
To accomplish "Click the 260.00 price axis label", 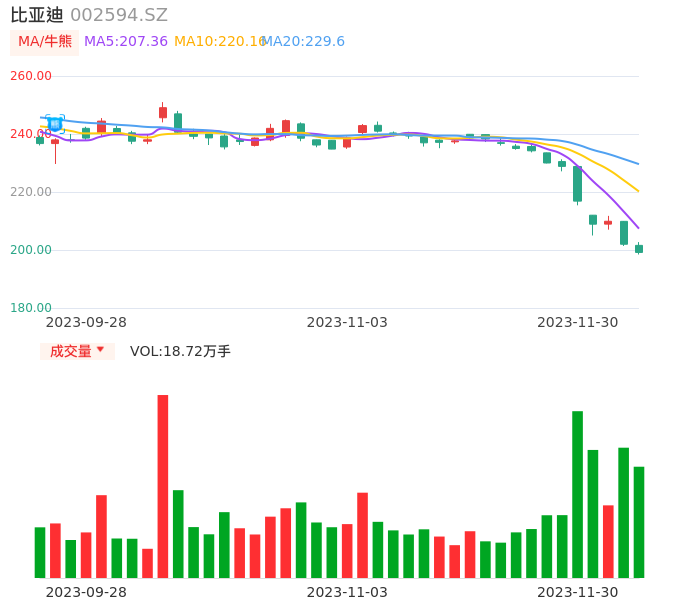I will pyautogui.click(x=31, y=76).
